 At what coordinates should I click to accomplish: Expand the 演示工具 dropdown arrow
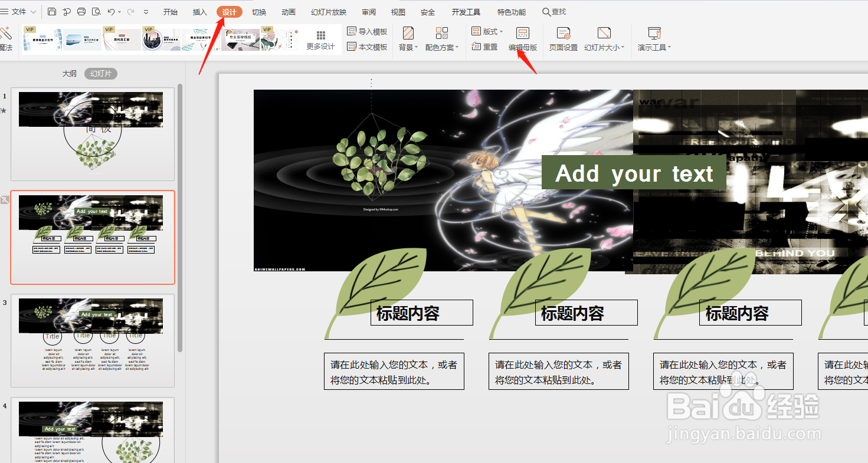(x=669, y=48)
